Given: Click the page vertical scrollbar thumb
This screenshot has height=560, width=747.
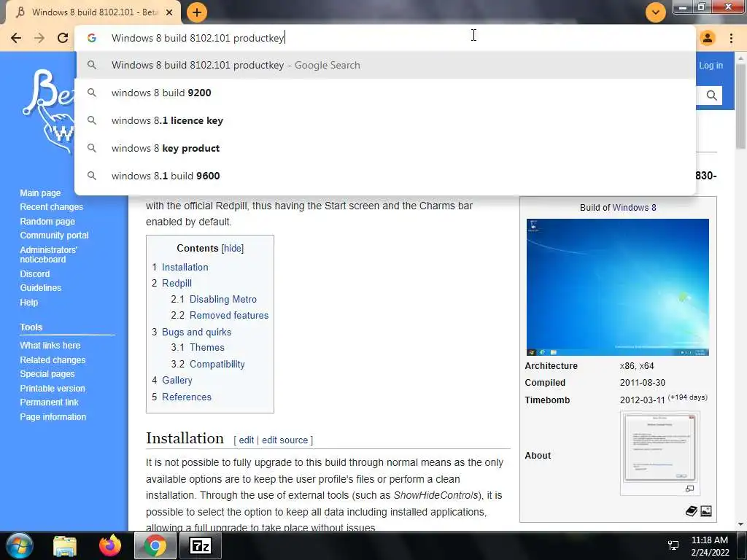Looking at the screenshot, I should 741,105.
